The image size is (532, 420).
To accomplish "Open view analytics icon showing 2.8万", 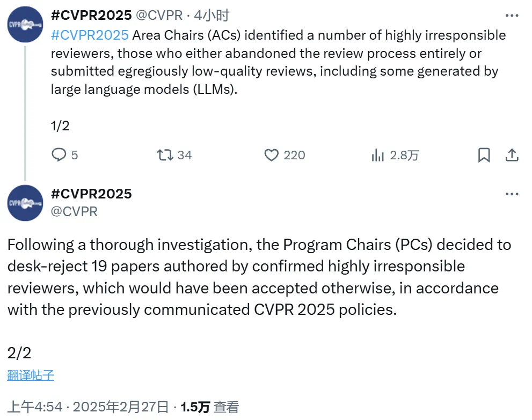I will [x=378, y=156].
